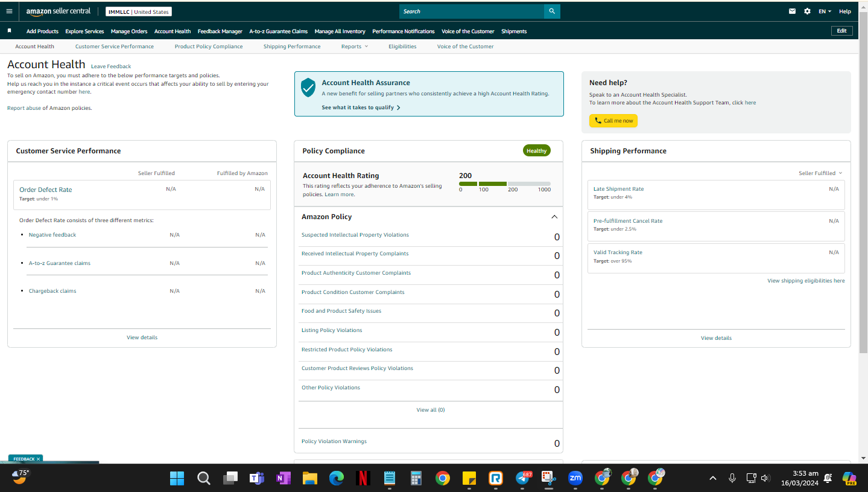Open the IMMLLC United States account switcher
Image resolution: width=868 pixels, height=492 pixels.
pyautogui.click(x=139, y=11)
